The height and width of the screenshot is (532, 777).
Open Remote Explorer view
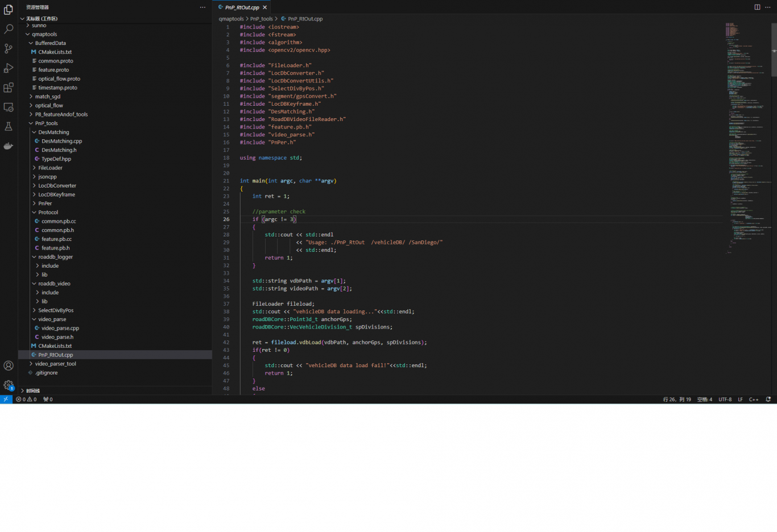[x=9, y=107]
